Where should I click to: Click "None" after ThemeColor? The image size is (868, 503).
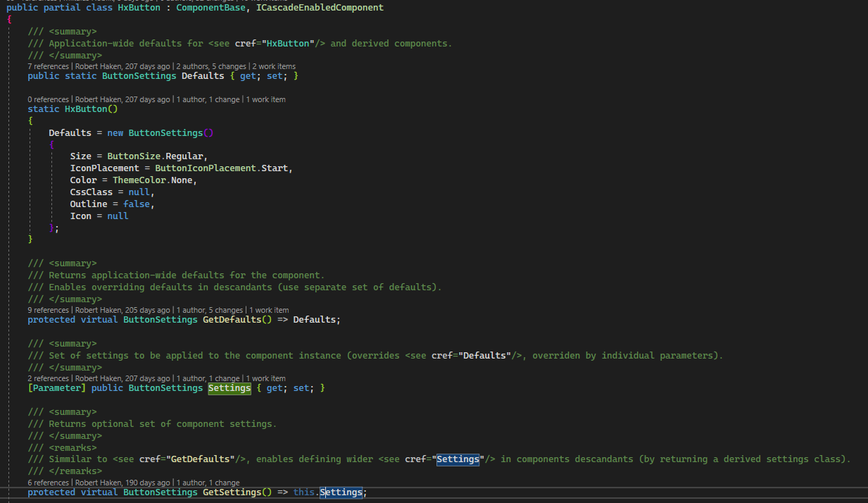tap(182, 180)
